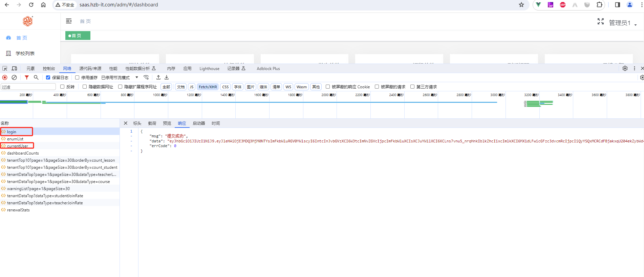Open the DevTools more options menu
The height and width of the screenshot is (277, 644).
[635, 68]
